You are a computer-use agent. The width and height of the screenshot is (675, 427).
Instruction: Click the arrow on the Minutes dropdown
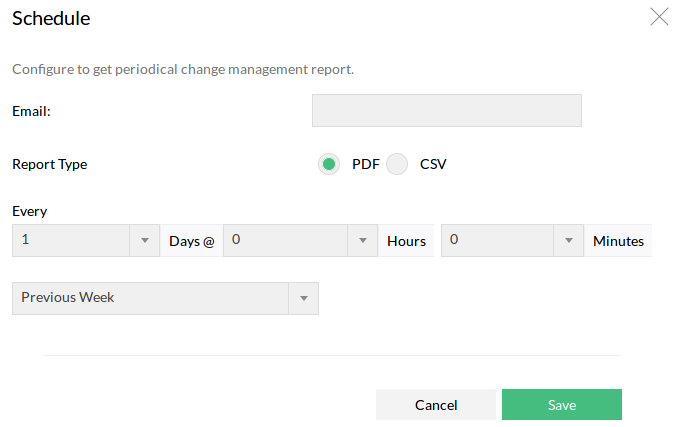[x=569, y=241]
